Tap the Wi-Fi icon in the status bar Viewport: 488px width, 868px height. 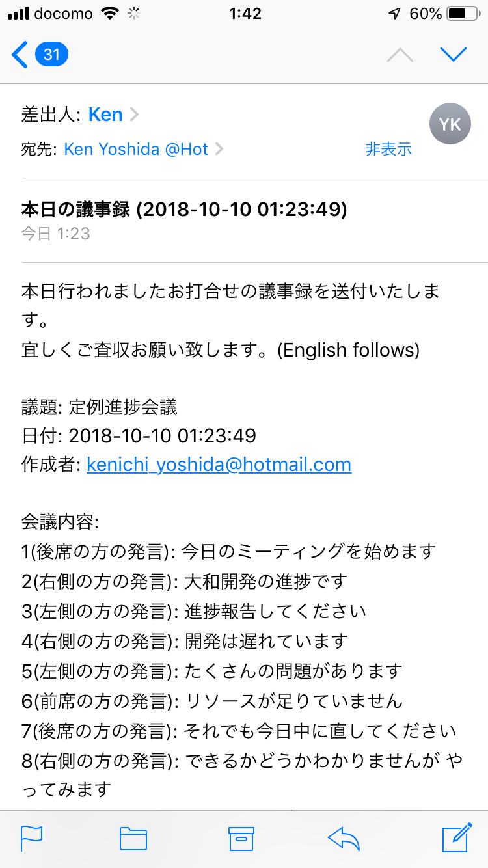coord(111,13)
